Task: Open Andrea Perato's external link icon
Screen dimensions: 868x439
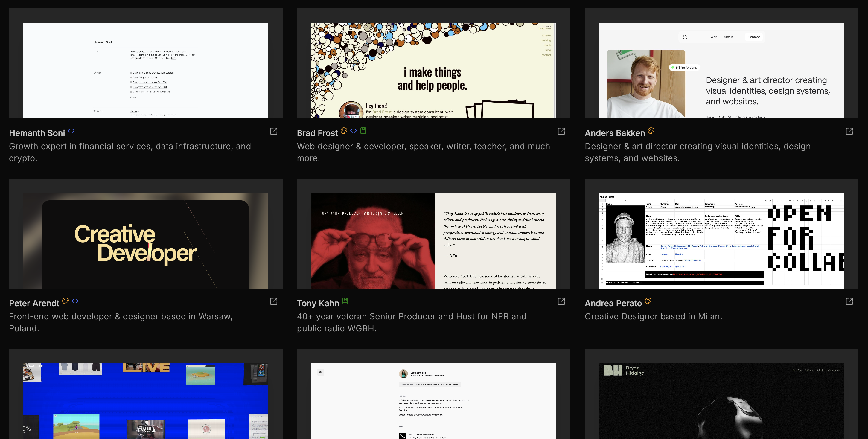Action: 849,301
